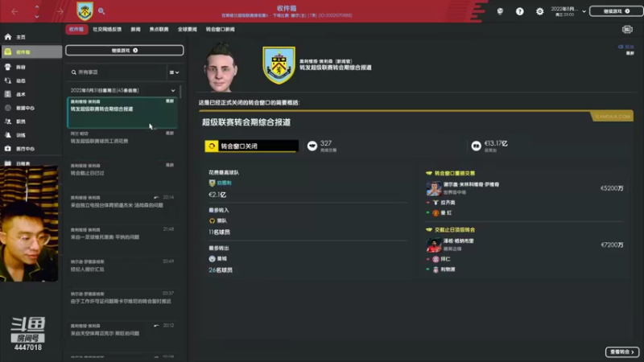Open the 阵容 squad shirt icon
The height and width of the screenshot is (362, 644).
[x=8, y=67]
